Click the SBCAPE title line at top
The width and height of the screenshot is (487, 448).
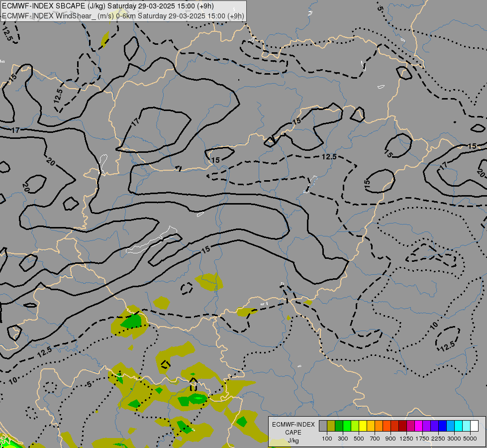(108, 6)
